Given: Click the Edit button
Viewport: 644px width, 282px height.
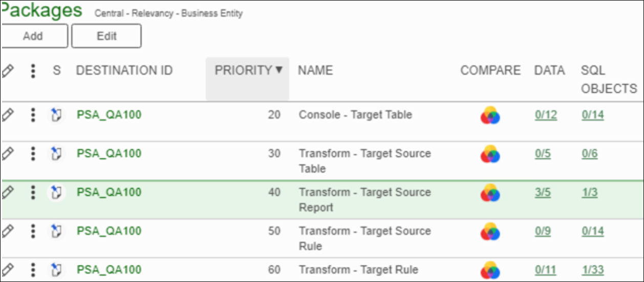Looking at the screenshot, I should click(x=106, y=36).
